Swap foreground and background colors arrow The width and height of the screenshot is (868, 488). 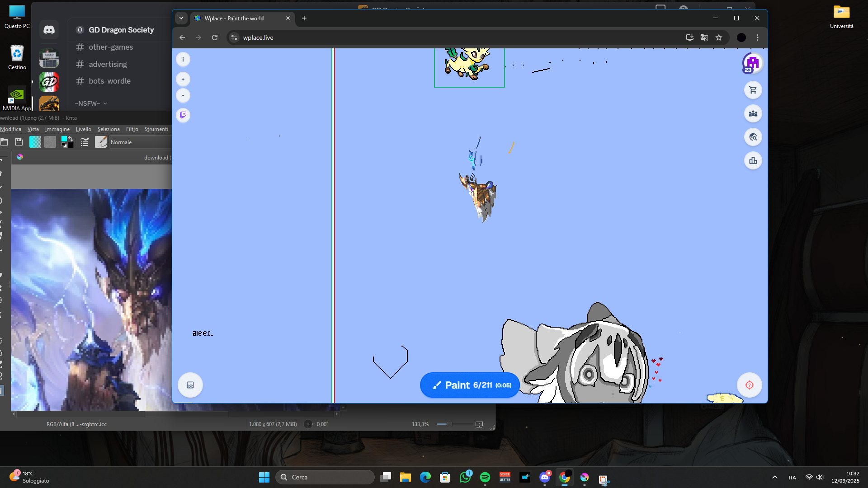[x=71, y=139]
